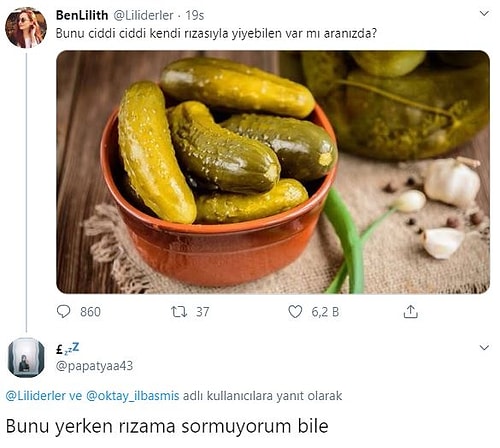Open papatyaa43's profile avatar
Viewport: 500px width, 448px height.
click(x=26, y=357)
